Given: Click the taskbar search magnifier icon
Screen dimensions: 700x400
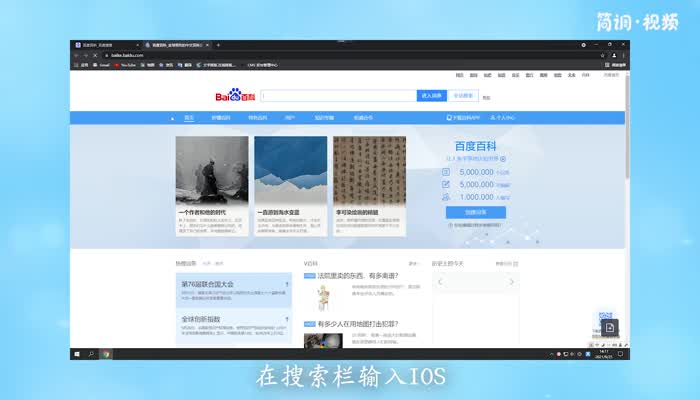Looking at the screenshot, I should point(91,353).
